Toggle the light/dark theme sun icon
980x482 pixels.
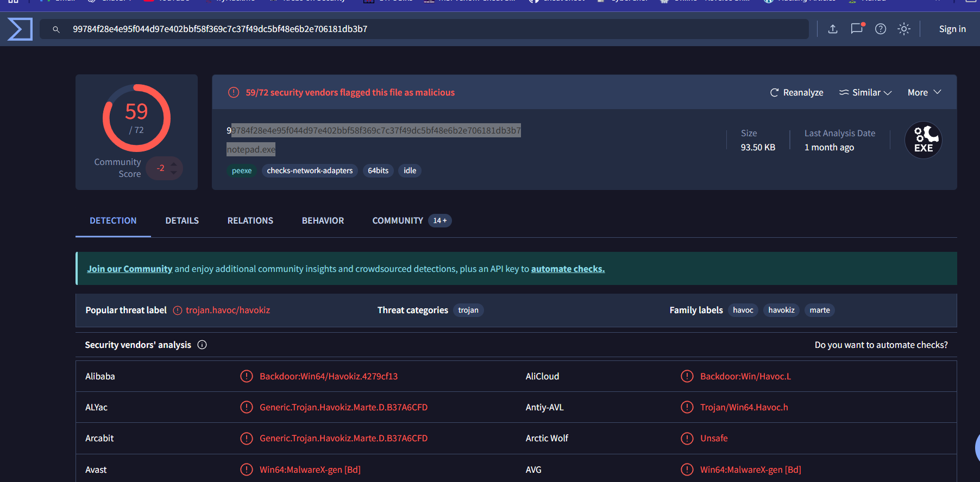pyautogui.click(x=904, y=29)
